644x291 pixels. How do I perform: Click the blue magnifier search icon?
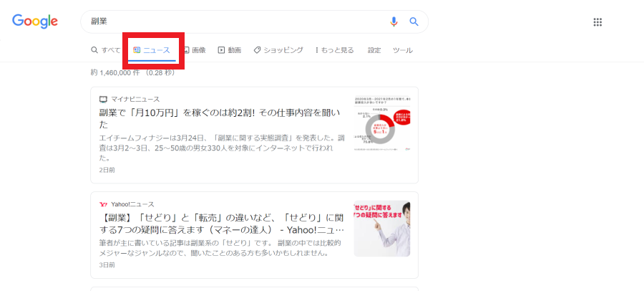(414, 22)
